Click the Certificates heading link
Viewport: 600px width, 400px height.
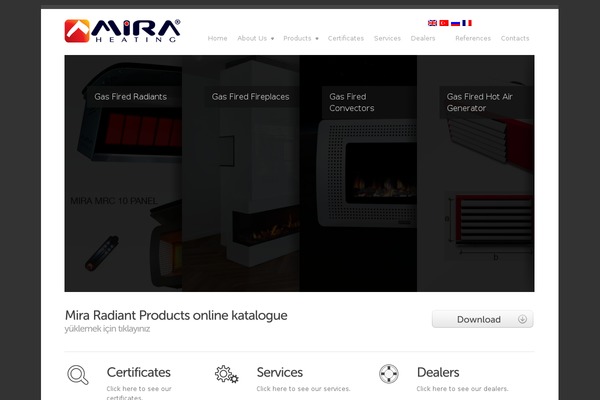[139, 372]
